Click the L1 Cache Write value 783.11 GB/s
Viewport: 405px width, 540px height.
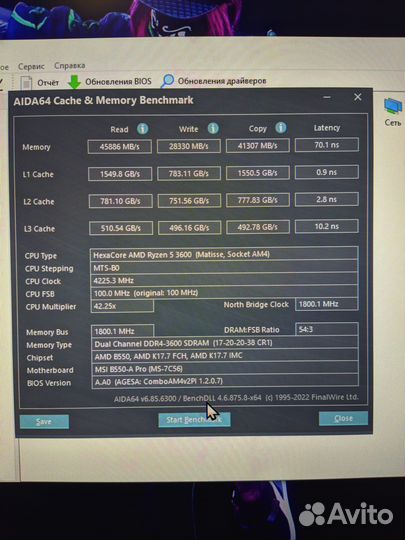click(x=189, y=173)
